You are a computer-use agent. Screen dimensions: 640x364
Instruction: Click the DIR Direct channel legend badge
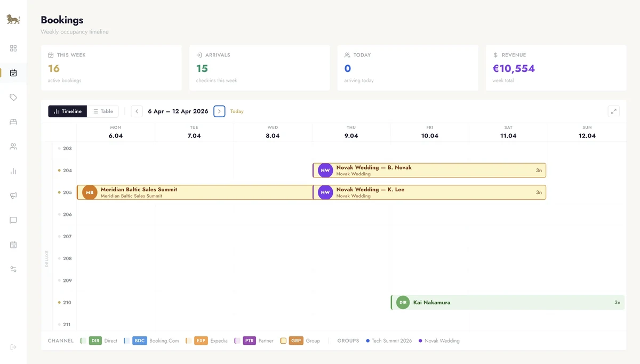(95, 341)
